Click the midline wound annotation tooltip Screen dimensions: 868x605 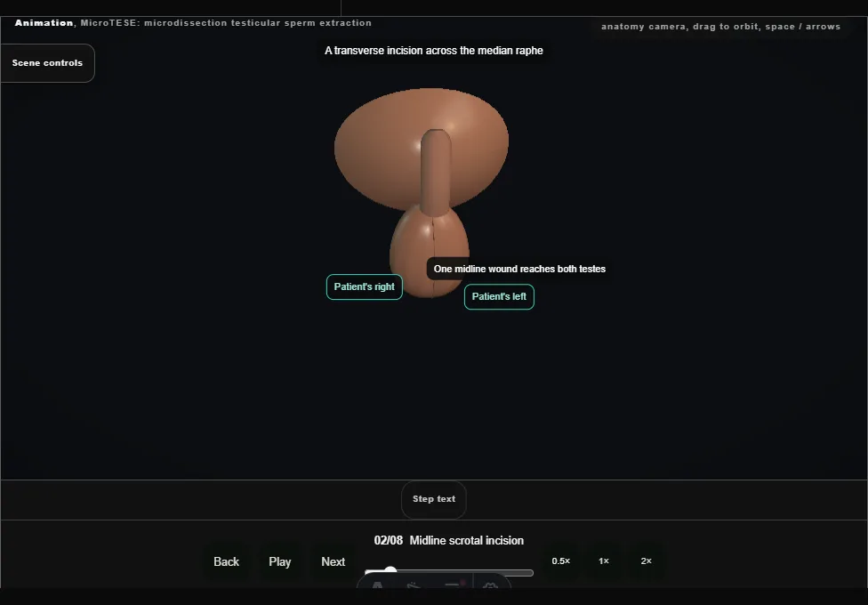point(519,269)
